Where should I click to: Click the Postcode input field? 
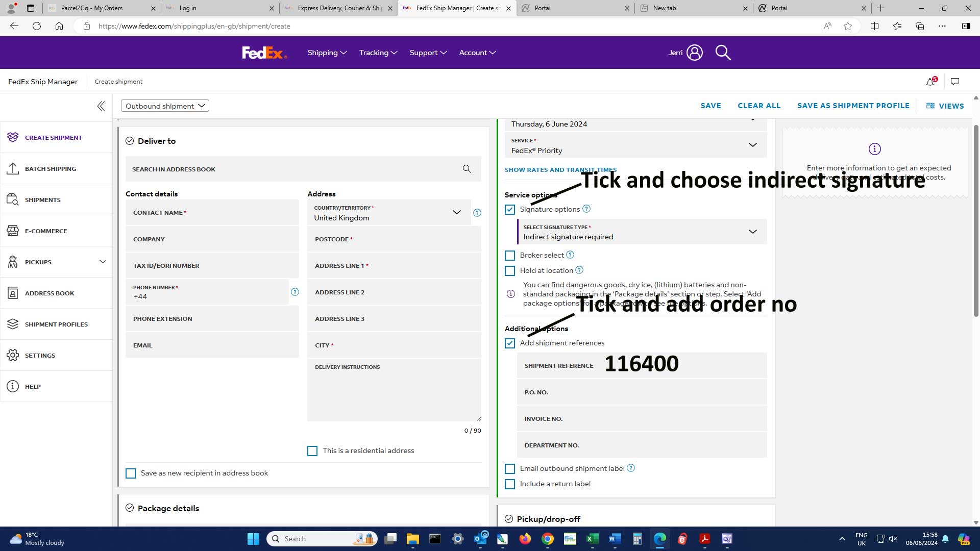pyautogui.click(x=394, y=239)
